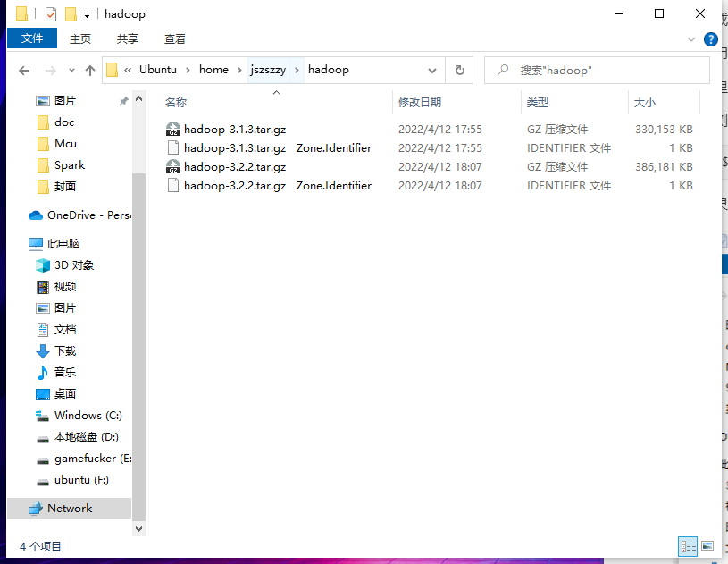This screenshot has height=564, width=728.
Task: Switch to the 共享 ribbon tab
Action: click(x=127, y=39)
